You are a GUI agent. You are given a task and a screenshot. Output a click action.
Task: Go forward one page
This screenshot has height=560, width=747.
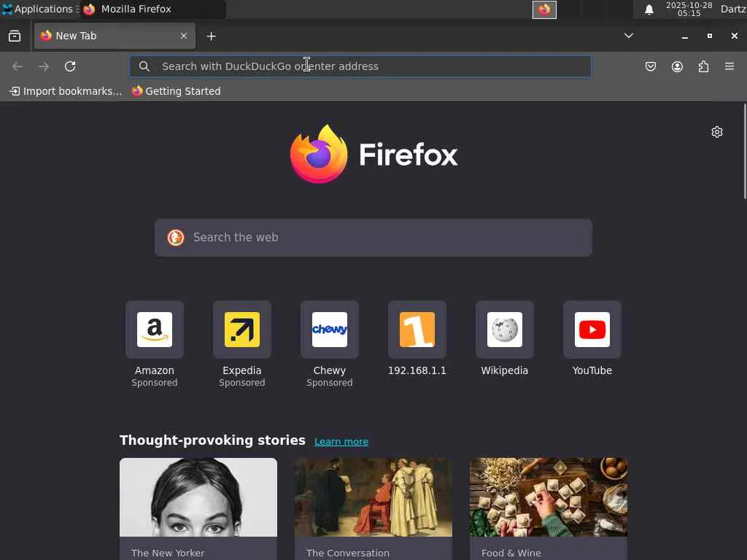[44, 66]
